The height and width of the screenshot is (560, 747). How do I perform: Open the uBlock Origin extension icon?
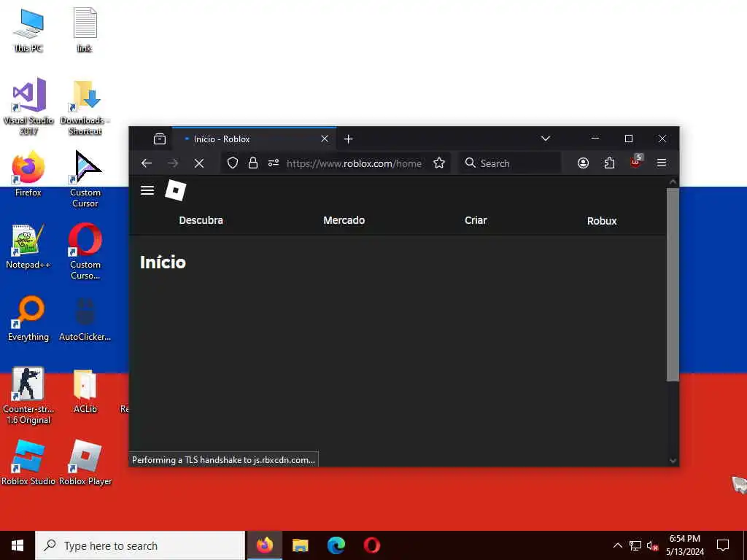pos(636,162)
